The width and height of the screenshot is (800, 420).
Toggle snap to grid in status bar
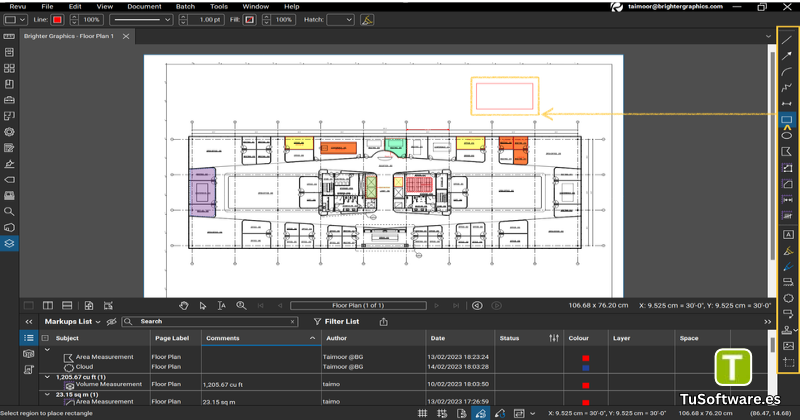tap(442, 413)
